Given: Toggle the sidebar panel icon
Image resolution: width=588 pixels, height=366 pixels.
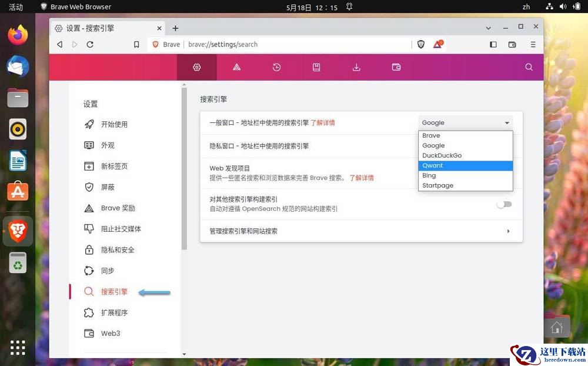Looking at the screenshot, I should 493,44.
